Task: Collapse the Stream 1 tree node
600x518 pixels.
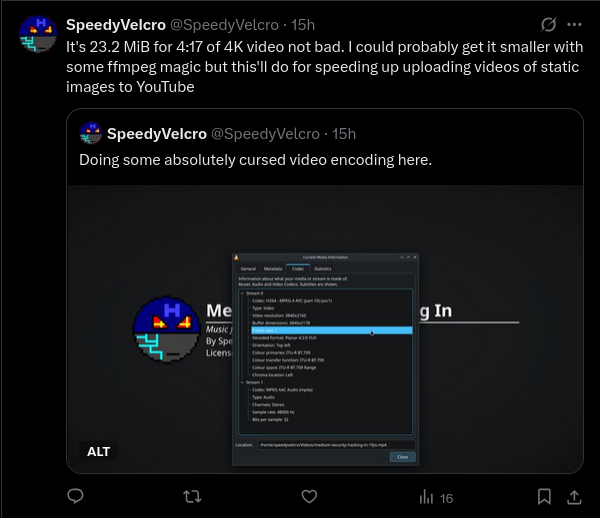Action: pos(241,381)
